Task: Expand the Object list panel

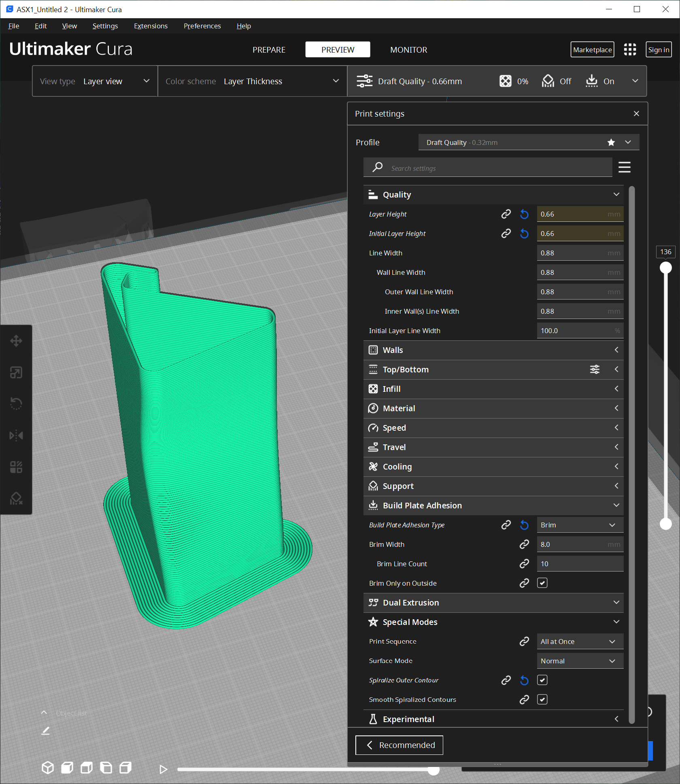Action: 44,713
